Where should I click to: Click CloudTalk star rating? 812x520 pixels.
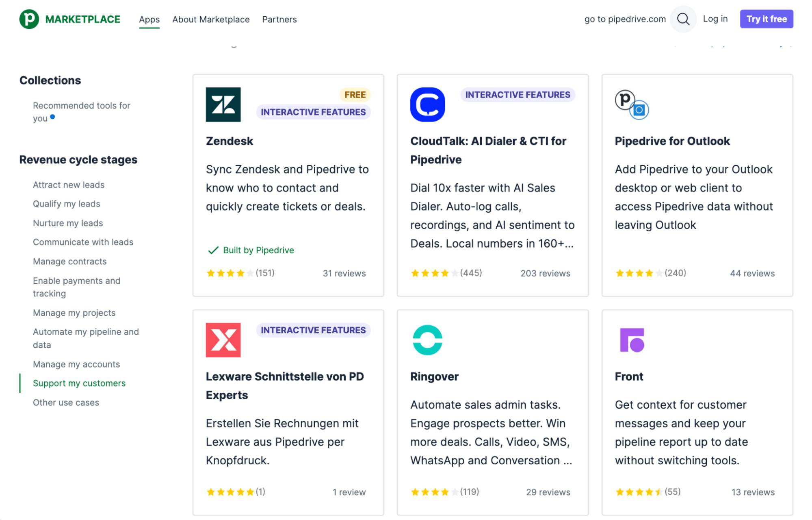tap(435, 273)
